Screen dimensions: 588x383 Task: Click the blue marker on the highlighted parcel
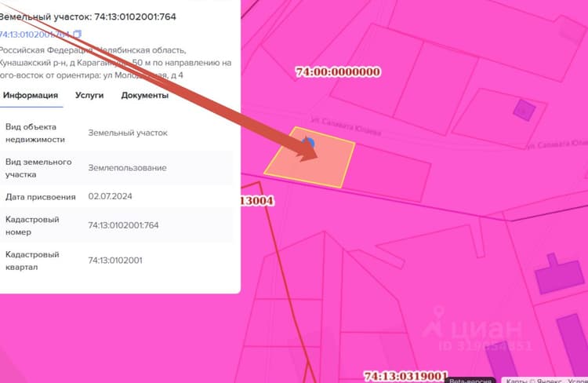click(x=308, y=143)
